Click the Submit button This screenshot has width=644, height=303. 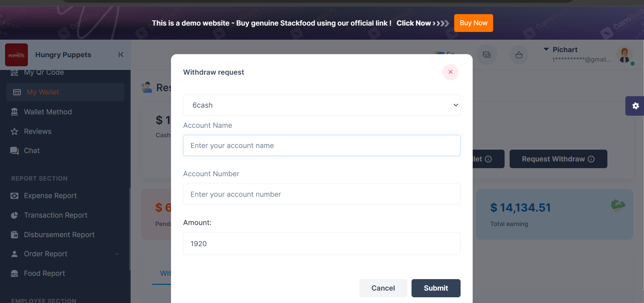[x=436, y=288]
